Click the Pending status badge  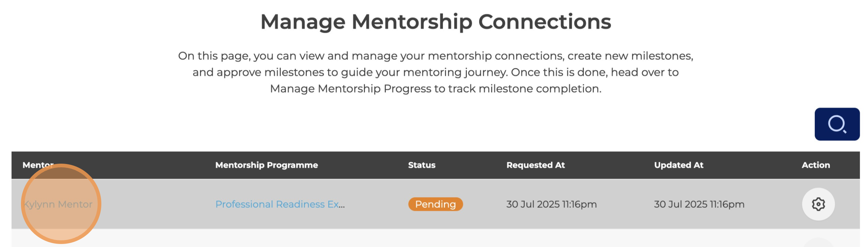435,204
